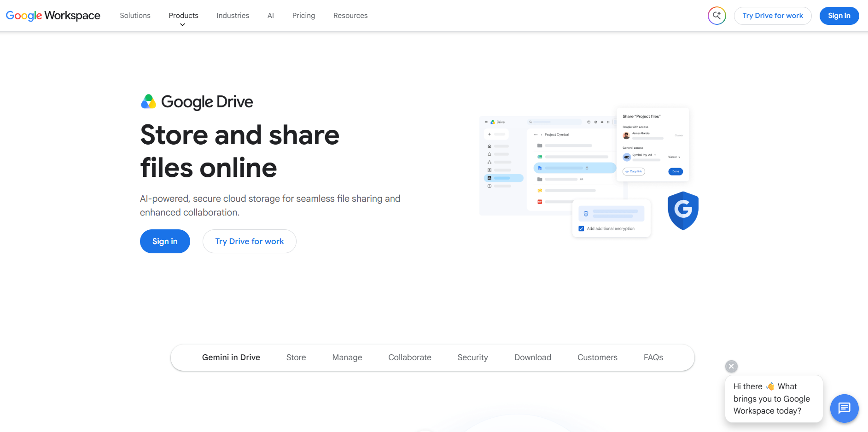Open the blue chat assistant icon
The height and width of the screenshot is (432, 868).
[x=844, y=408]
